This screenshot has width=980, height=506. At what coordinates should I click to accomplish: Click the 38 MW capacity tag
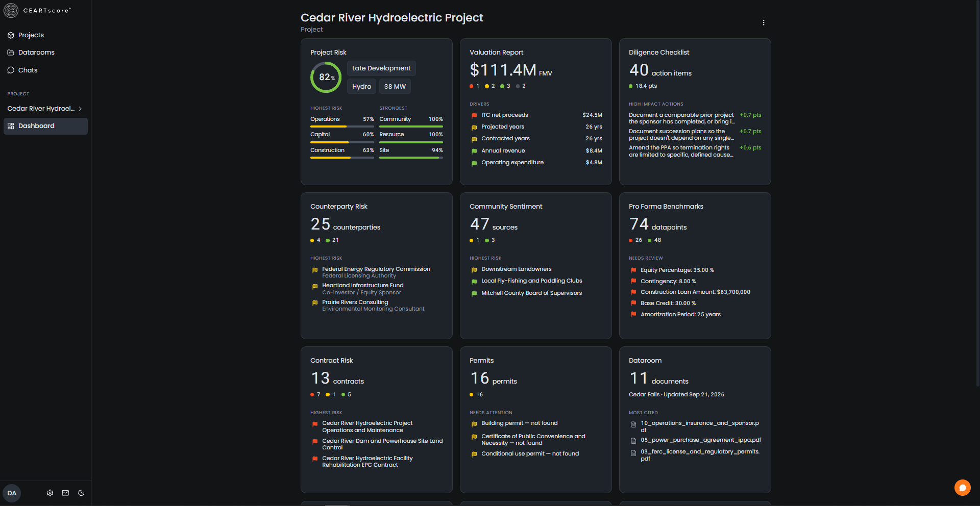click(395, 87)
